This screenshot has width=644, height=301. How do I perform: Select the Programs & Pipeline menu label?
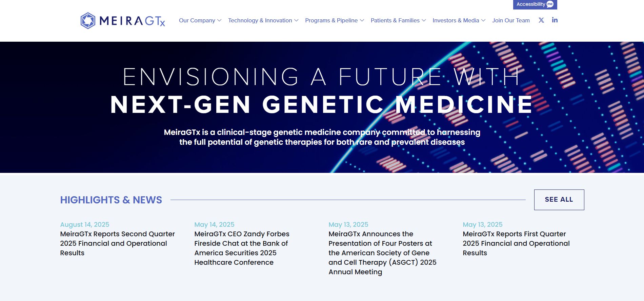(x=331, y=21)
